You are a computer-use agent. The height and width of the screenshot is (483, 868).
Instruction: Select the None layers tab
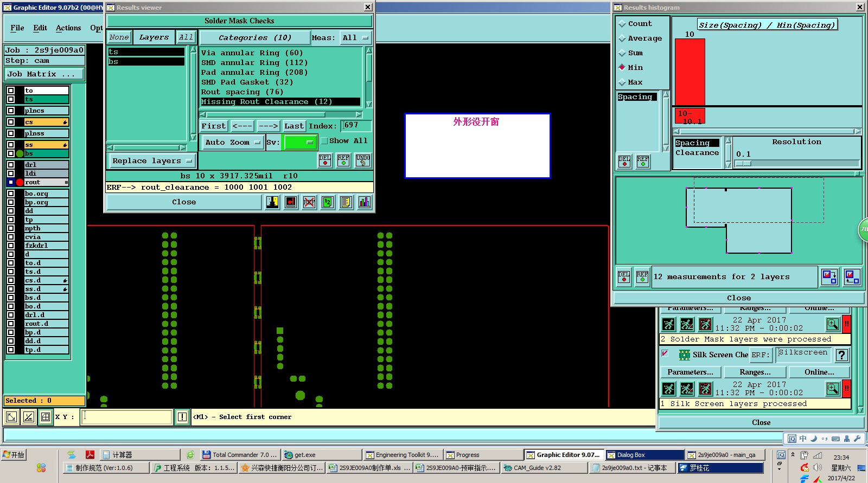point(119,37)
